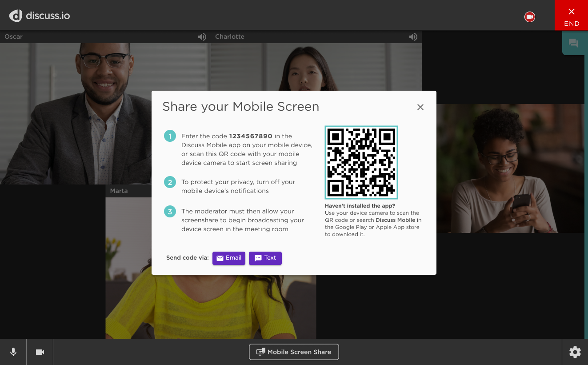Toggle the camera icon in bottom bar
Screen dimensions: 588x365
[40, 352]
